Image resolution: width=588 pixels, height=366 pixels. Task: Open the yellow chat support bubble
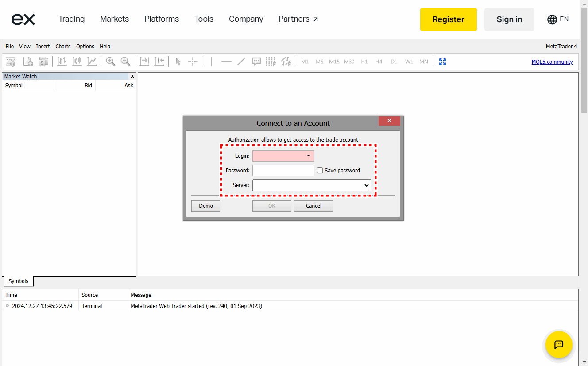coord(559,344)
